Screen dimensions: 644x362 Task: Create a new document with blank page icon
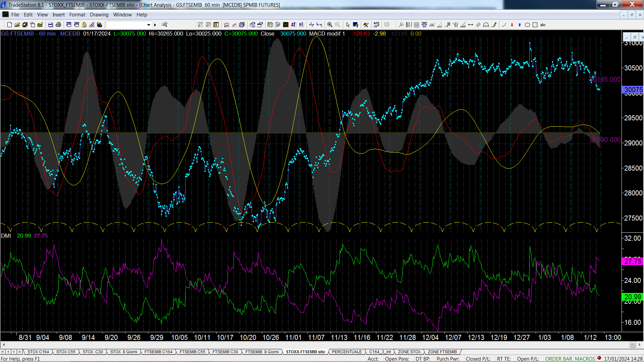(x=9, y=25)
